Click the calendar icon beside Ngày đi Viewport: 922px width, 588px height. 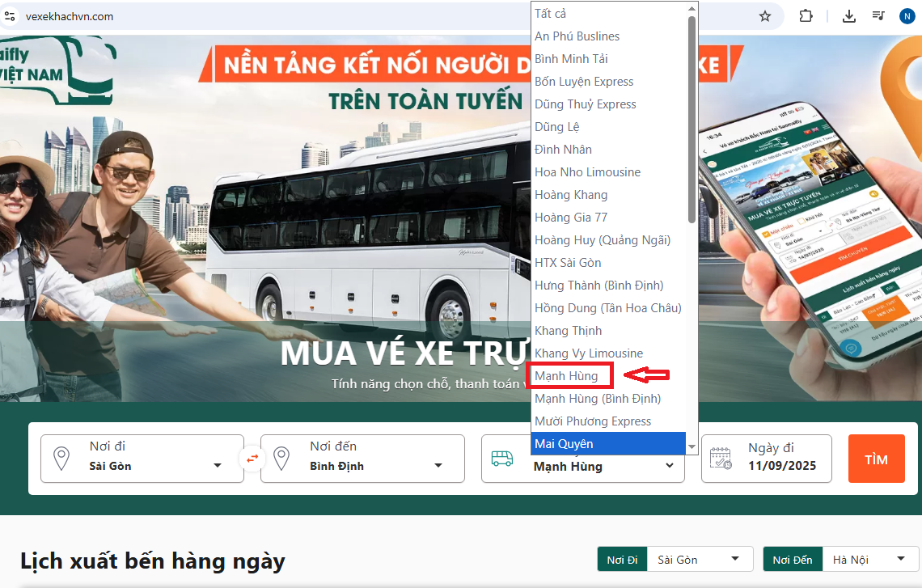721,459
